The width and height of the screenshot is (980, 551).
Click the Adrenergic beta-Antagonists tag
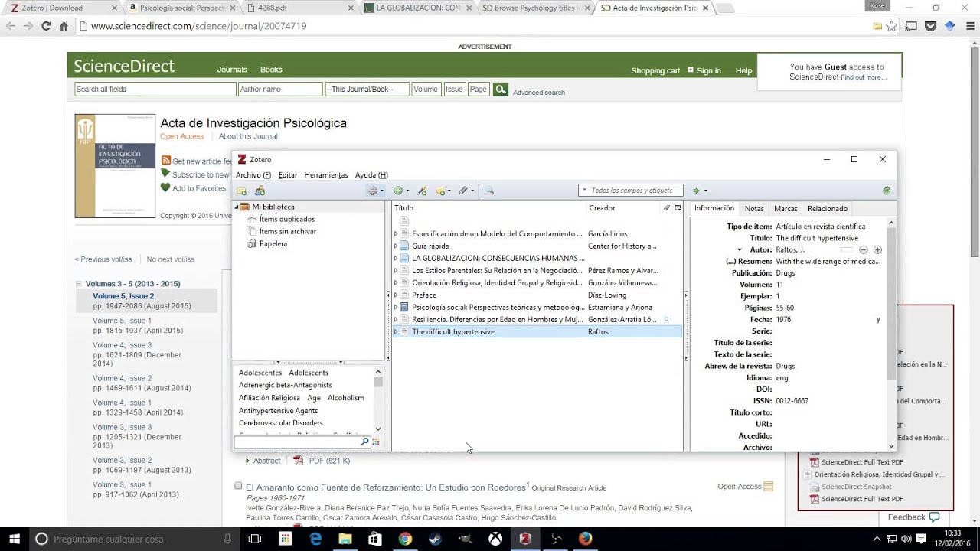click(x=286, y=385)
